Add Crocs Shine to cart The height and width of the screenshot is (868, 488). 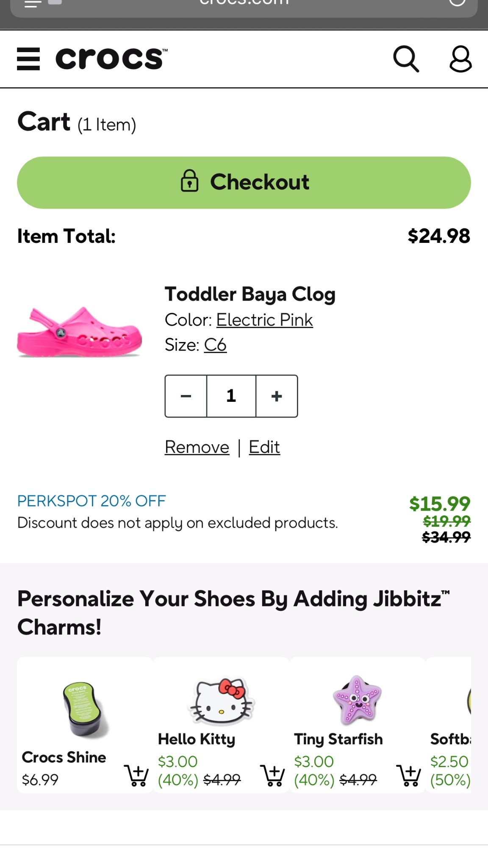click(x=136, y=775)
